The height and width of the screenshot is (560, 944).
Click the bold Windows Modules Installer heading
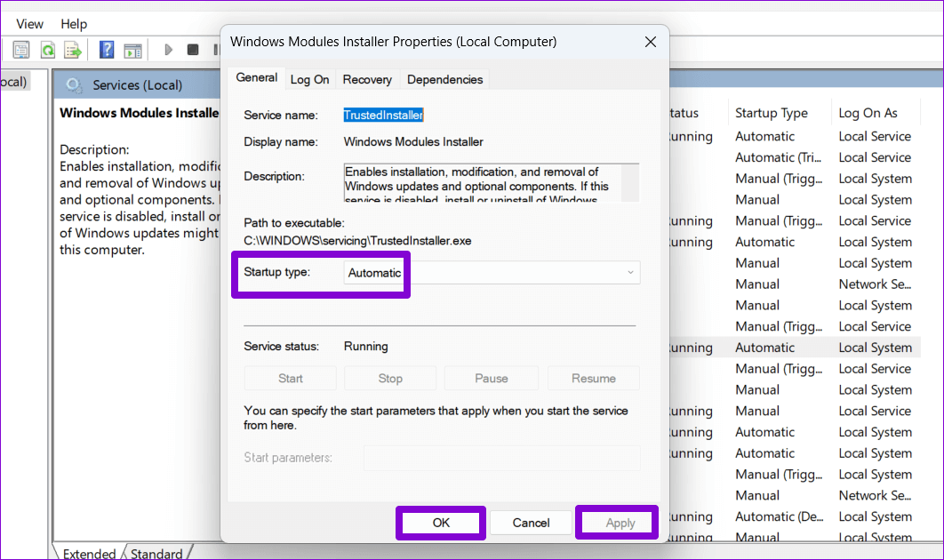(x=139, y=113)
